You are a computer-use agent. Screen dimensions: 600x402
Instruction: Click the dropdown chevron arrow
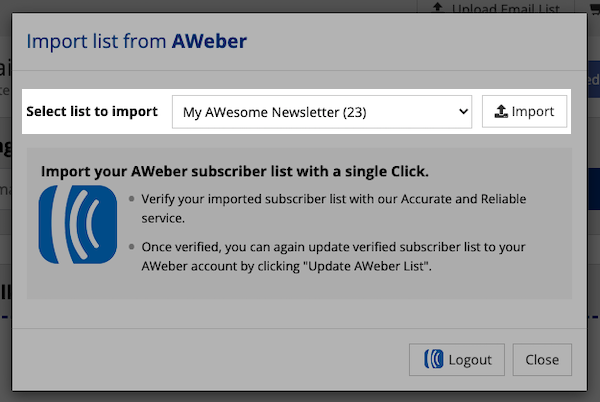click(463, 112)
